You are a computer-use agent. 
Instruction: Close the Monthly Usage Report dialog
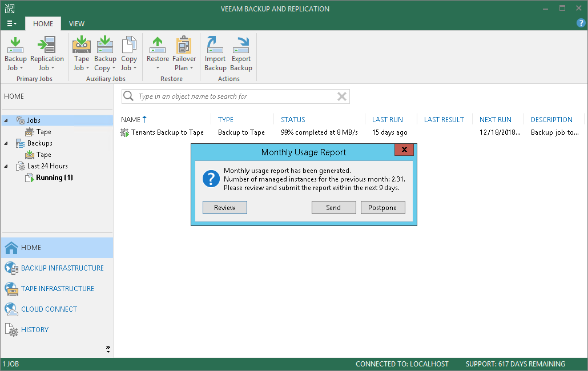tap(404, 150)
